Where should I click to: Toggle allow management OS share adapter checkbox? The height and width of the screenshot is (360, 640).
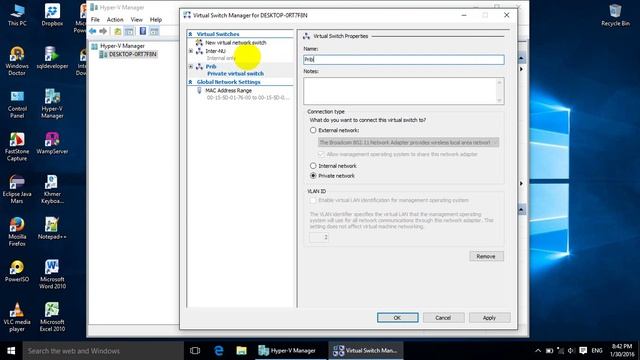tap(321, 154)
